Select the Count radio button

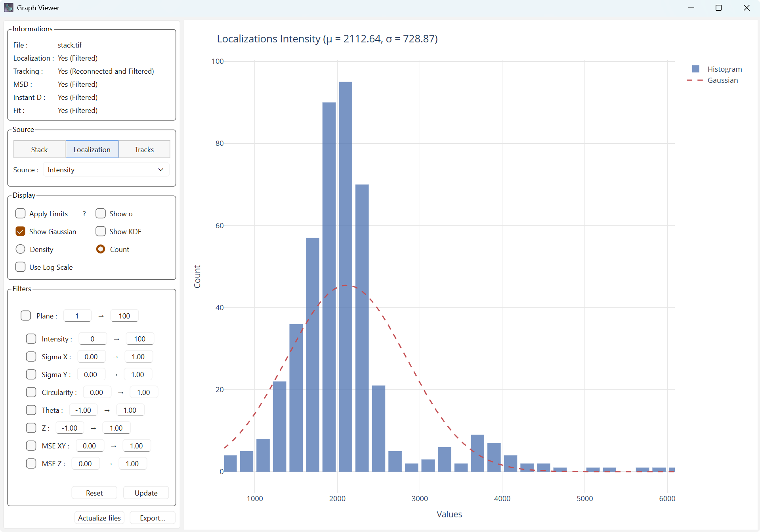(x=100, y=249)
